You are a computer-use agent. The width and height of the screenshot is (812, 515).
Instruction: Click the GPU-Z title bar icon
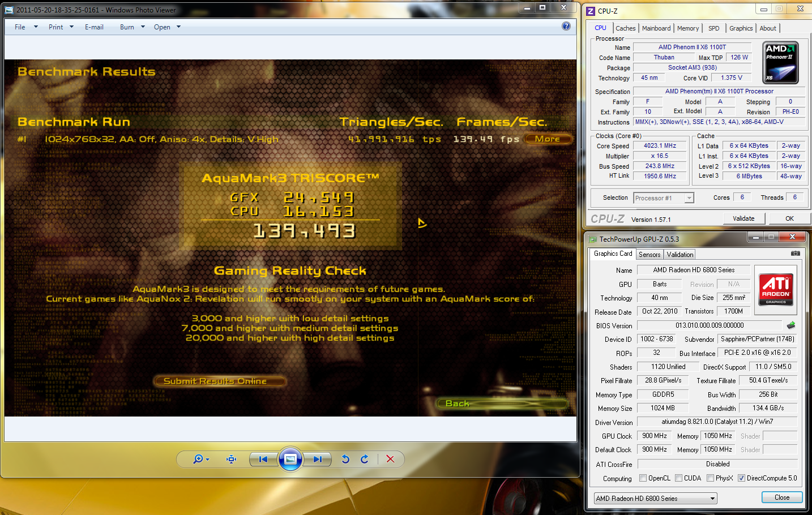pyautogui.click(x=593, y=239)
